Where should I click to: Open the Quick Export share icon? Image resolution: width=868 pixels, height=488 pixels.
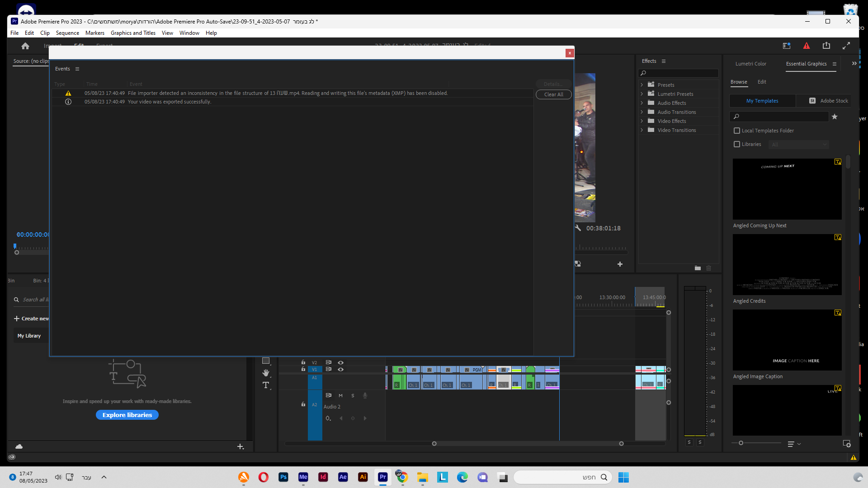tap(826, 46)
